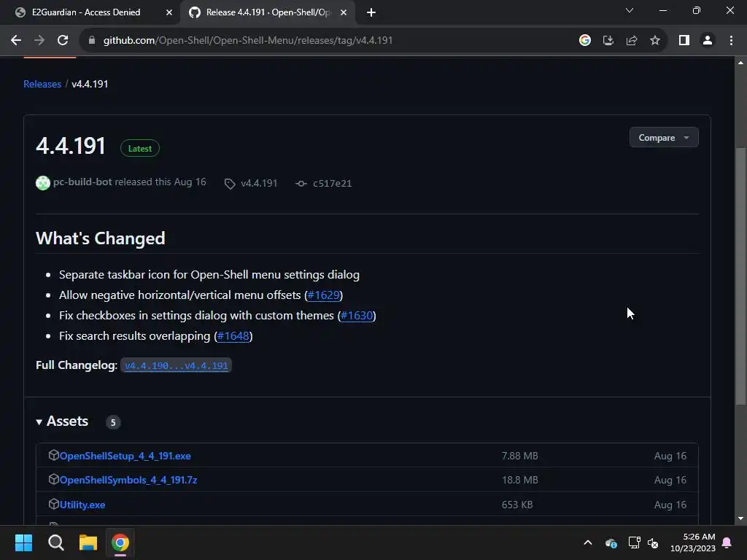Click the address bar URL
The height and width of the screenshot is (560, 747).
click(248, 41)
